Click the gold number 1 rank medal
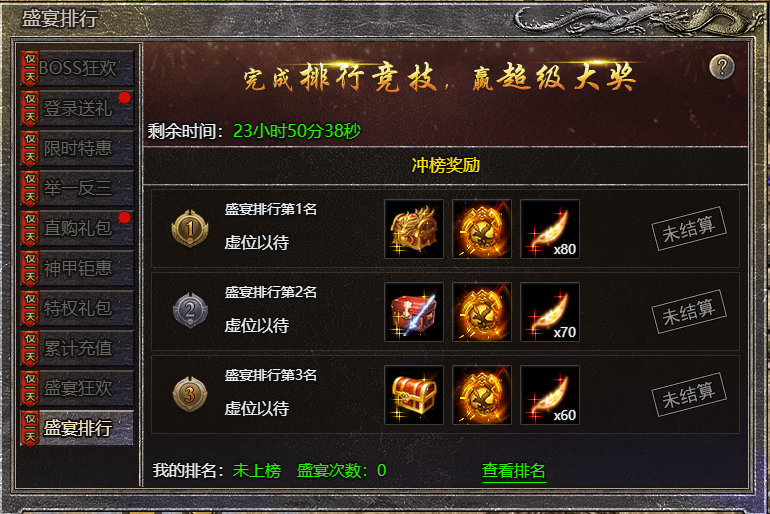 tap(190, 228)
